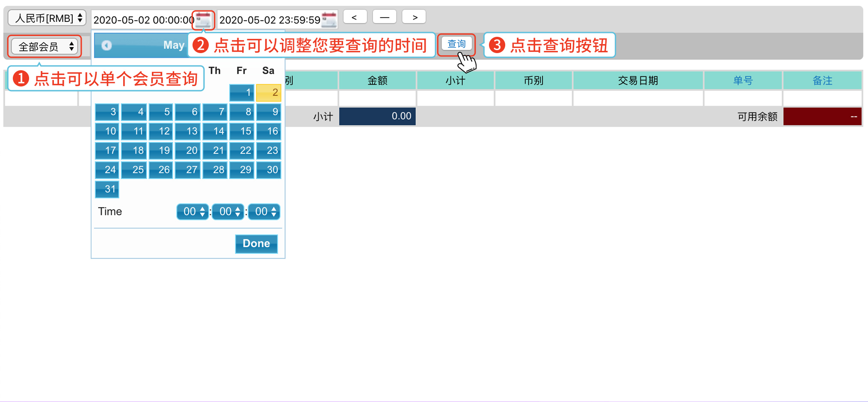Click the next period '>' button

point(414,18)
